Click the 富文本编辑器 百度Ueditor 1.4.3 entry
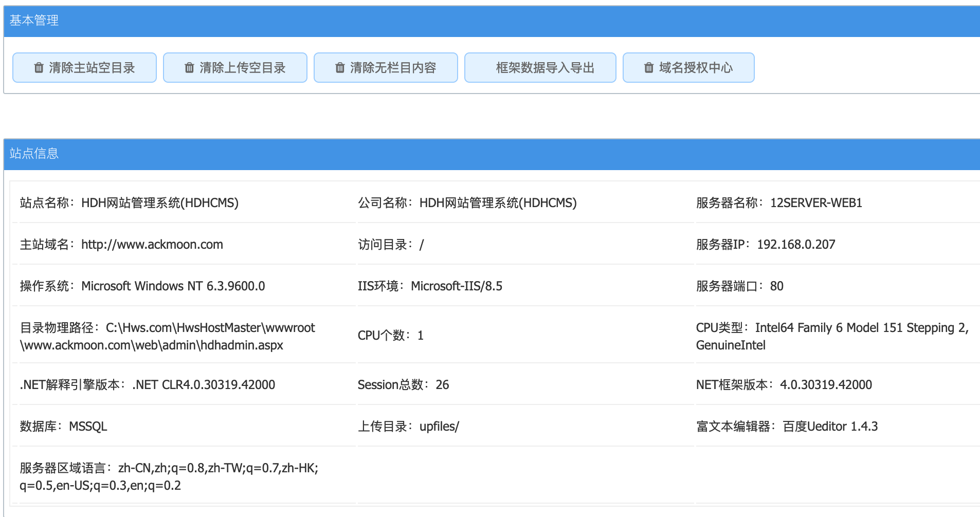The height and width of the screenshot is (517, 980). point(829,427)
